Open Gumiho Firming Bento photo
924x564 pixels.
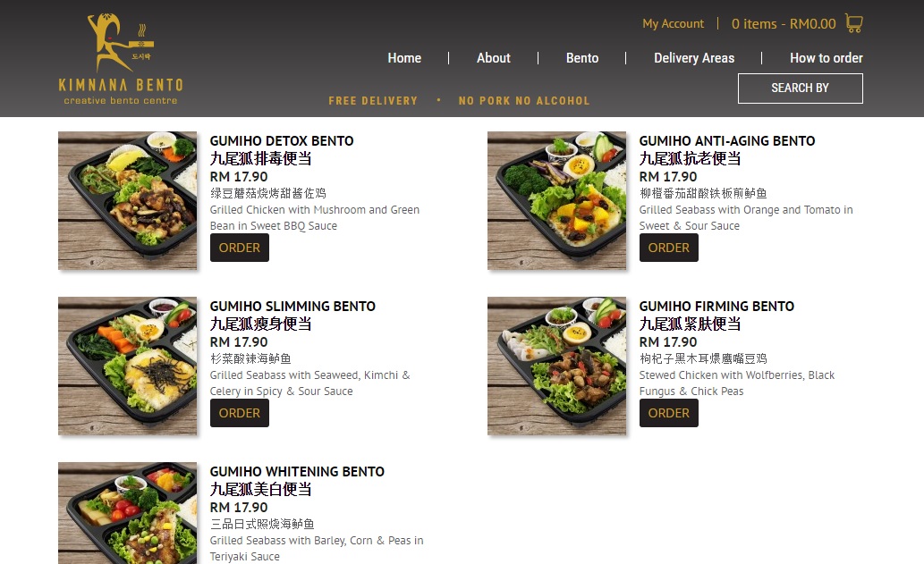pyautogui.click(x=557, y=366)
